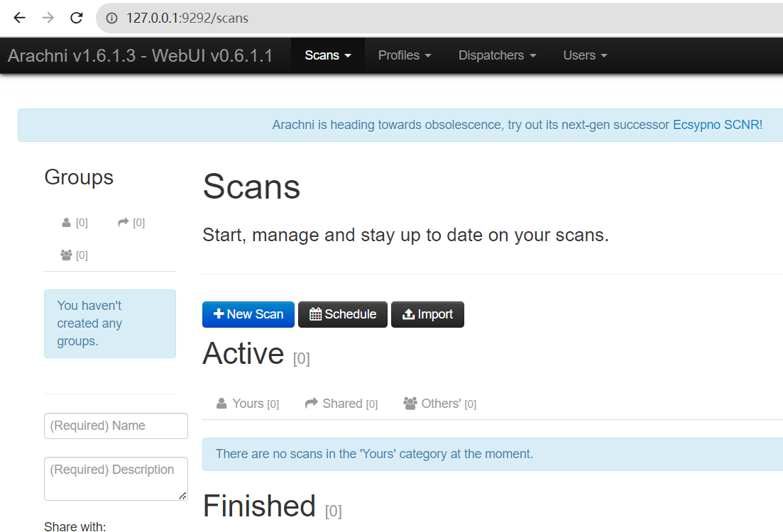Screen dimensions: 783x532
Task: Click the 'Share with:' label
Action: 75,526
